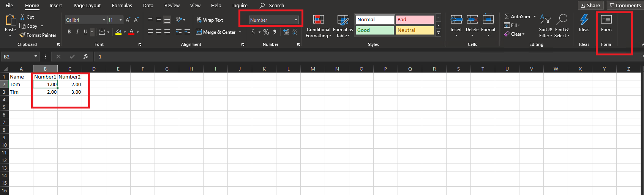This screenshot has height=195, width=644.
Task: Click Format as Table
Action: 343,26
